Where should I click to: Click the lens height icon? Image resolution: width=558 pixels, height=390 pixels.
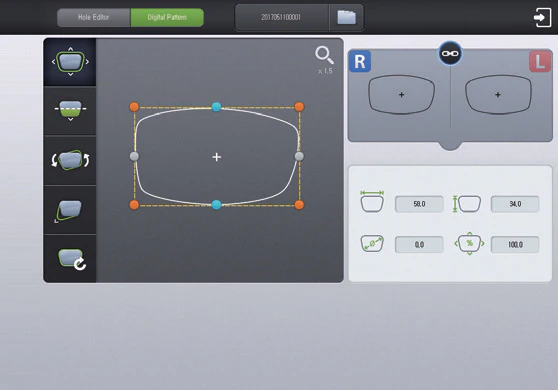(x=467, y=204)
